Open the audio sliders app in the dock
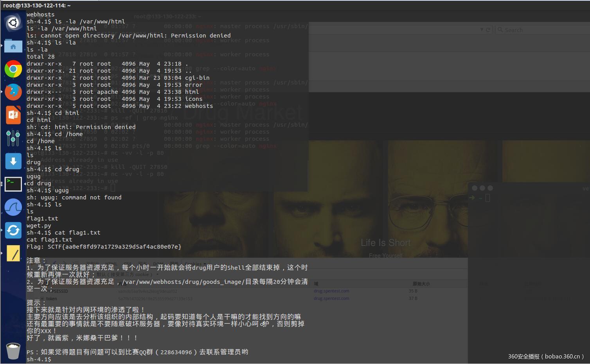Image resolution: width=590 pixels, height=364 pixels. pos(13,138)
